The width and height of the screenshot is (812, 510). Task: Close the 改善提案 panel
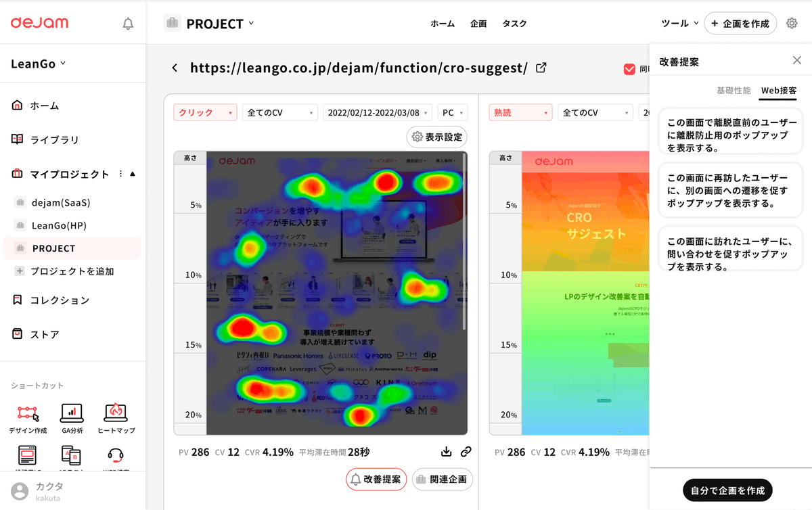pos(797,60)
